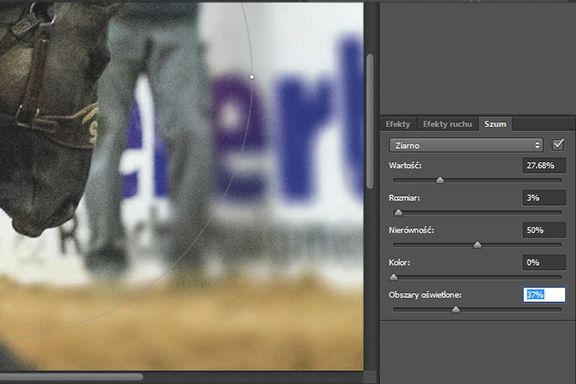Toggle the noise enable checkbox
The height and width of the screenshot is (384, 576).
click(x=558, y=145)
